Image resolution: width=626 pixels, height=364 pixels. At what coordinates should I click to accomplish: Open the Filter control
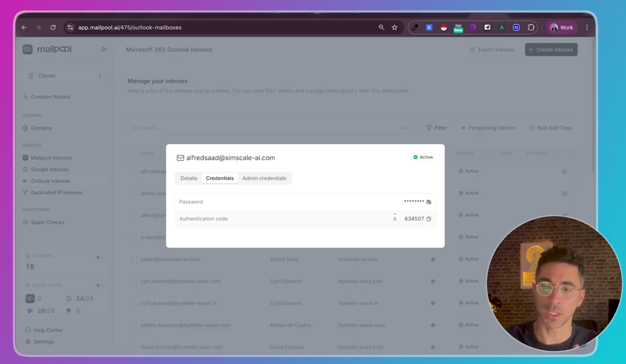tap(436, 128)
